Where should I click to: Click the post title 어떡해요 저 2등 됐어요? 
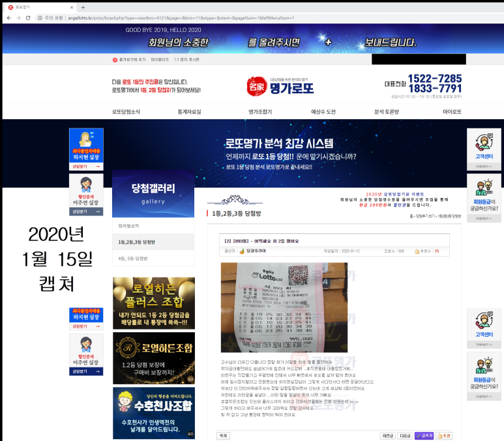point(276,241)
